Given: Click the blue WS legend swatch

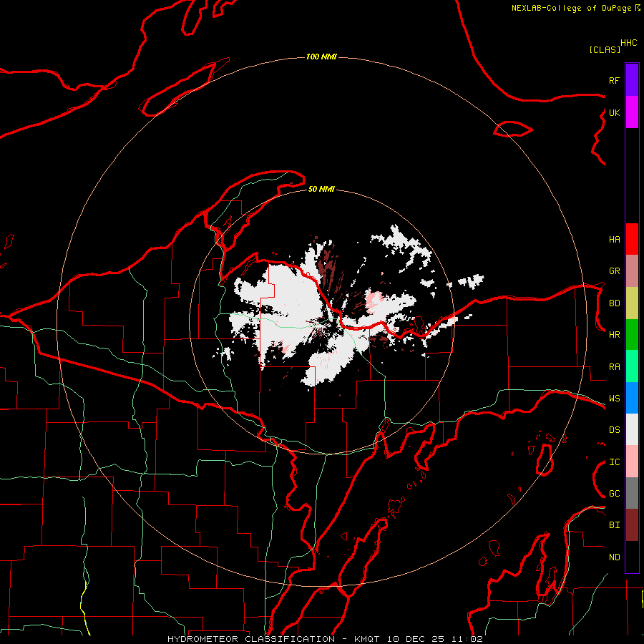Looking at the screenshot, I should coord(632,398).
